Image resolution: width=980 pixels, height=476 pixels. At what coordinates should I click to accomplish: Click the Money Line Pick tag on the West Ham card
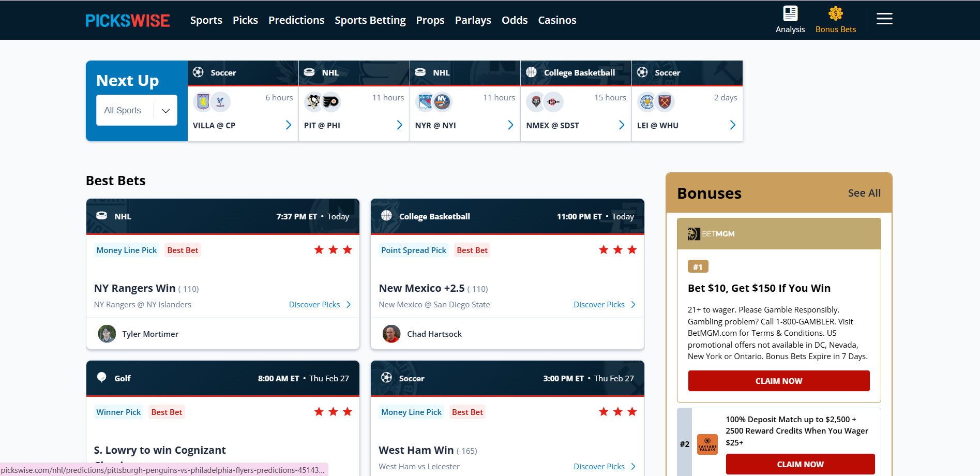coord(412,412)
